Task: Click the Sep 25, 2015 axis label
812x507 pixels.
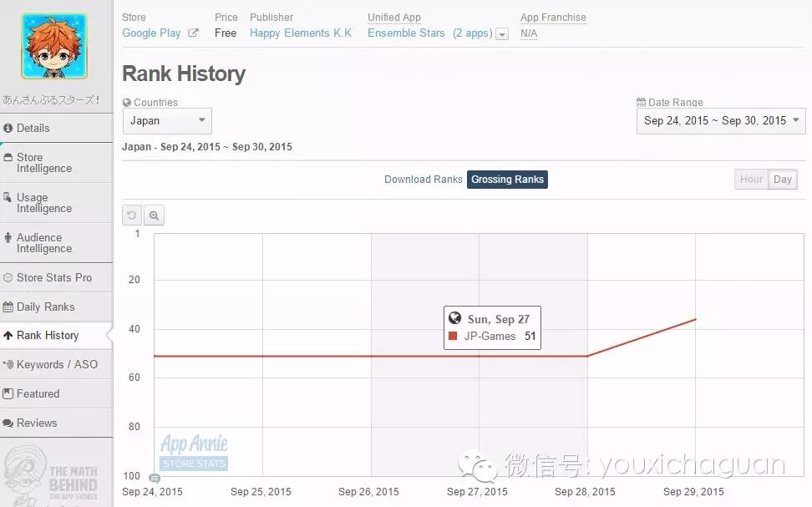Action: 261,491
